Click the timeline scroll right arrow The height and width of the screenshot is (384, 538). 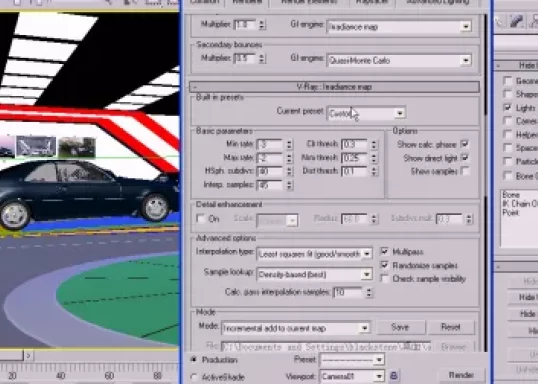[x=28, y=356]
